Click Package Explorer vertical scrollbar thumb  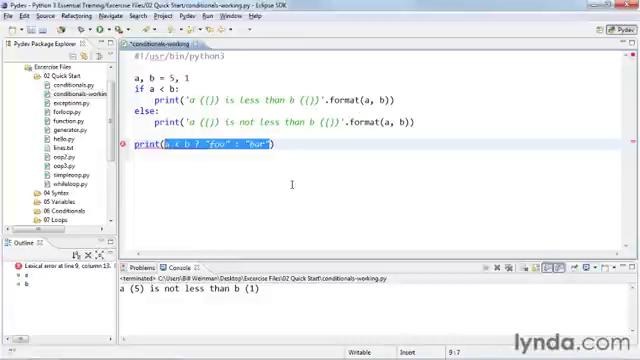coord(111,120)
